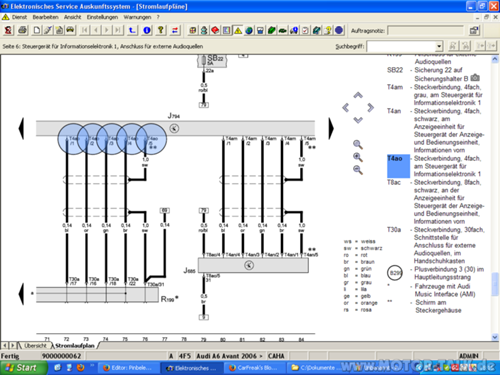Go to previous diagram page black arrow
The width and height of the screenshot is (500, 375).
pos(21,129)
